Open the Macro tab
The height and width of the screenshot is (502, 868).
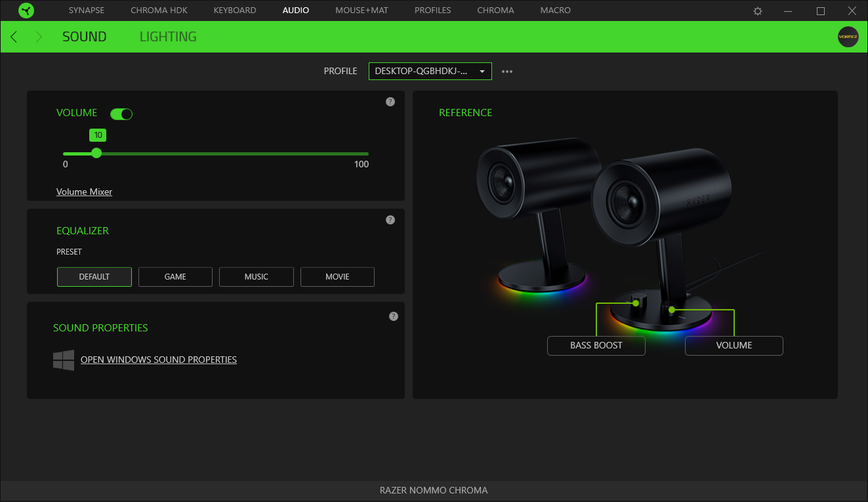[556, 10]
